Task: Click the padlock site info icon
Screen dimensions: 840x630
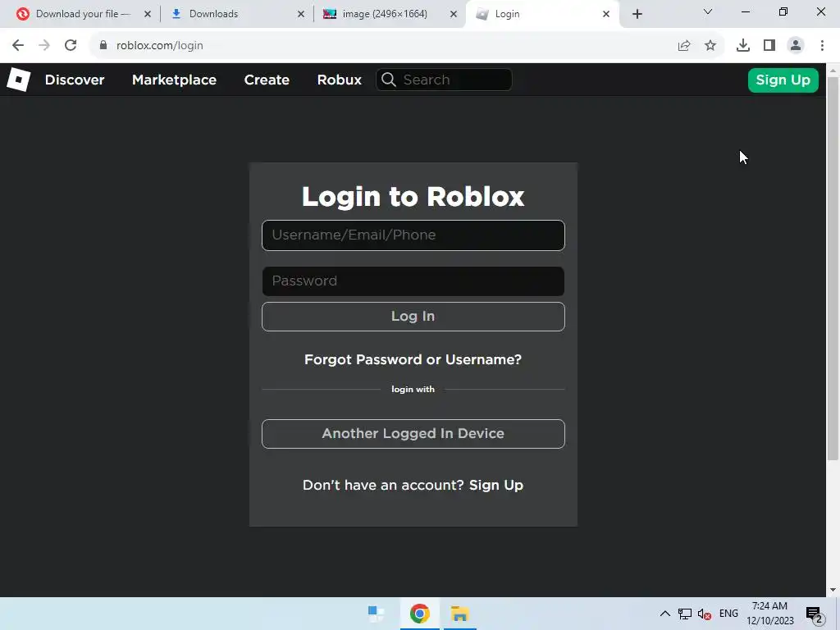Action: point(103,46)
